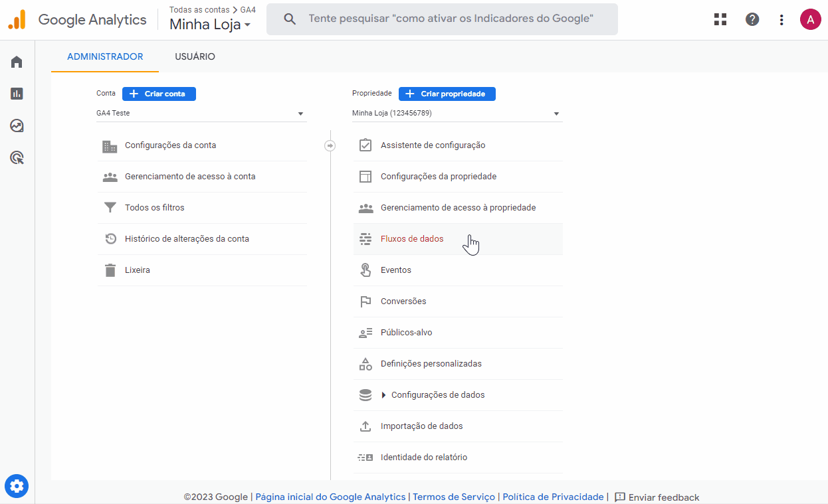Expand the Configurações de dados triangle
Viewport: 828px width, 504px height.
click(383, 395)
